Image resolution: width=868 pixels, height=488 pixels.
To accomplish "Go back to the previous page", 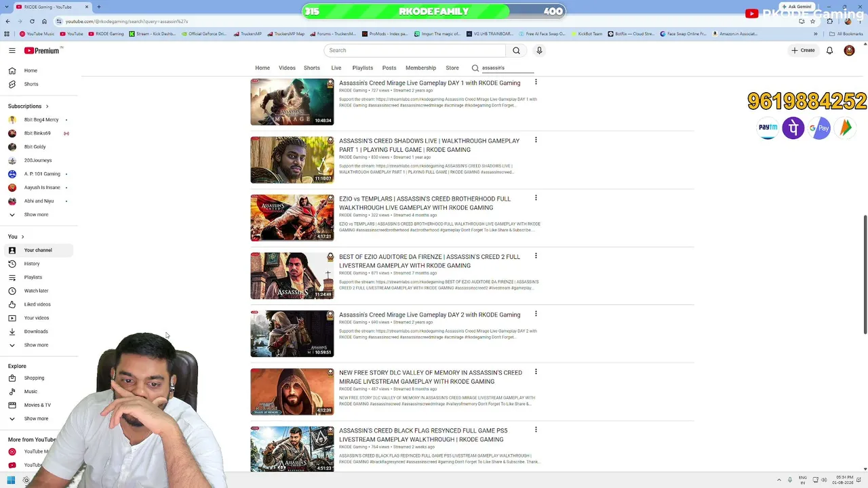I will pyautogui.click(x=7, y=21).
